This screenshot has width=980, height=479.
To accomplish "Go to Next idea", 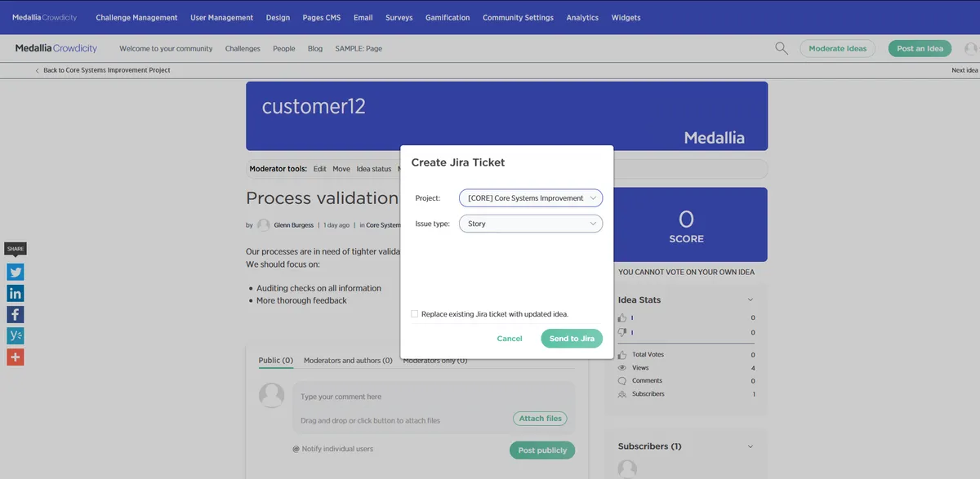I will [x=964, y=70].
